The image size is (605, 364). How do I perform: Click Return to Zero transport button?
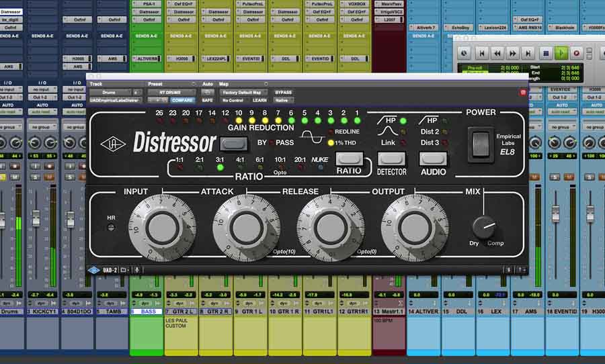point(482,53)
